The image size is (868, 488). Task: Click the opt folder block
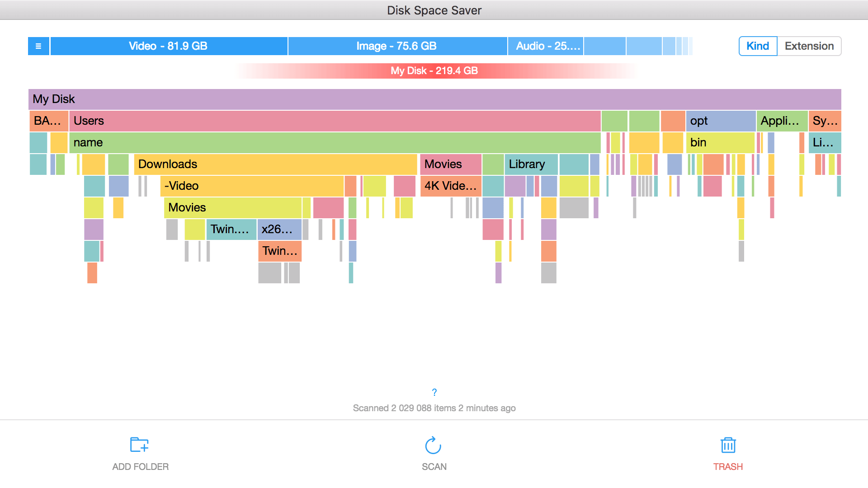point(720,121)
